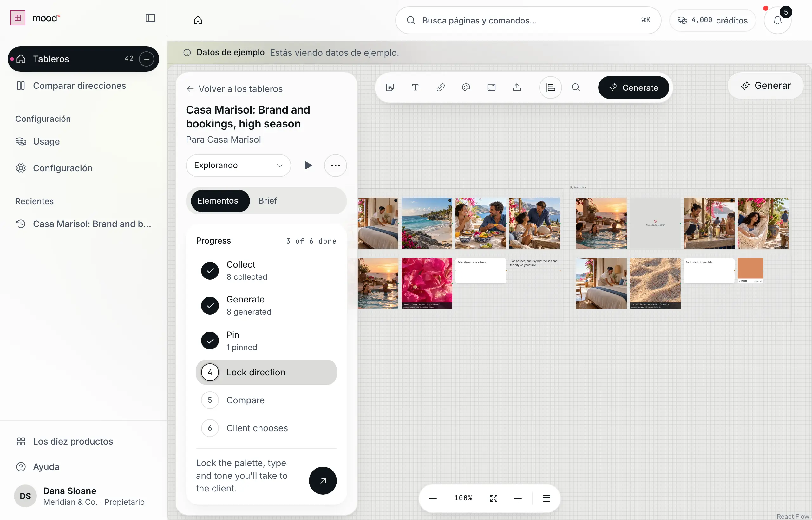Zoom out with minus button
Screen dimensions: 812x520
[433, 498]
